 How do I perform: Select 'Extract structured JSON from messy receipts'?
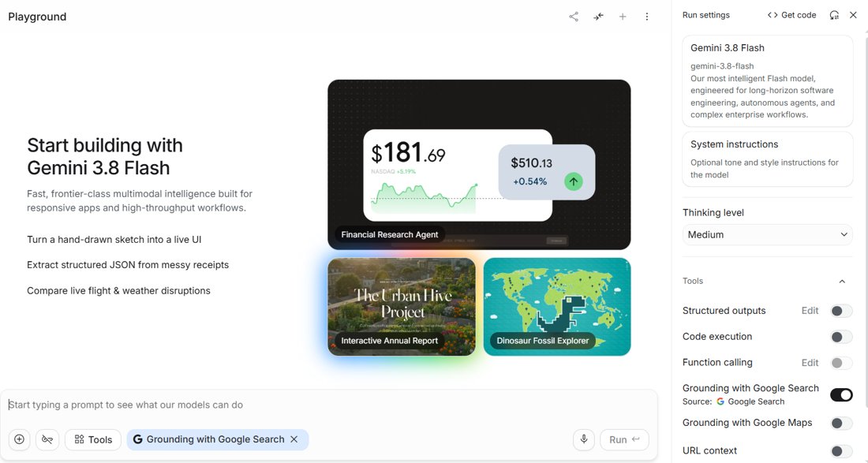[128, 265]
